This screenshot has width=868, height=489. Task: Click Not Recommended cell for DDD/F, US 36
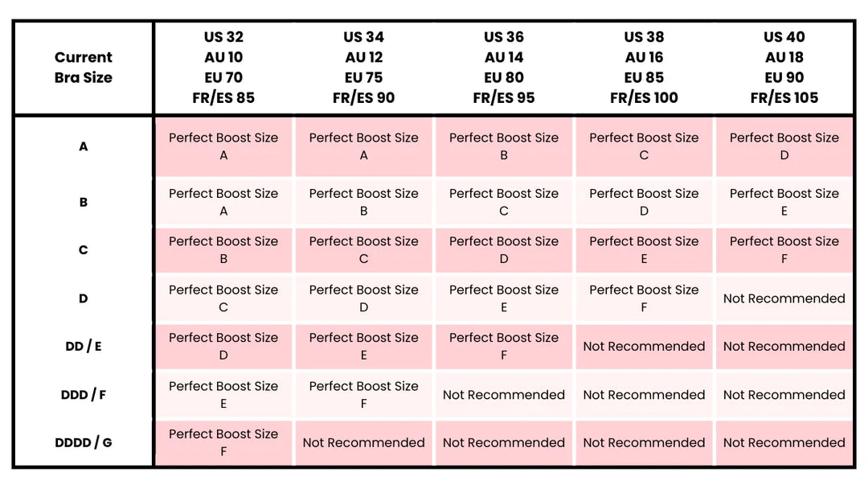pyautogui.click(x=504, y=395)
